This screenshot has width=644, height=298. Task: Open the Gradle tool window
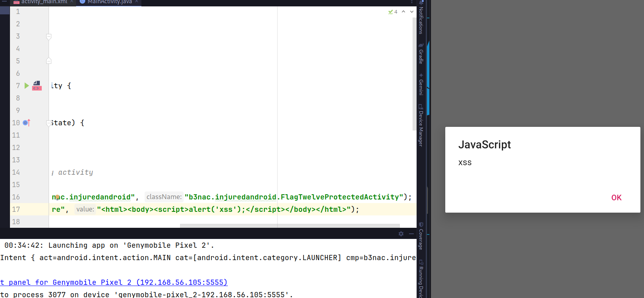(x=421, y=54)
